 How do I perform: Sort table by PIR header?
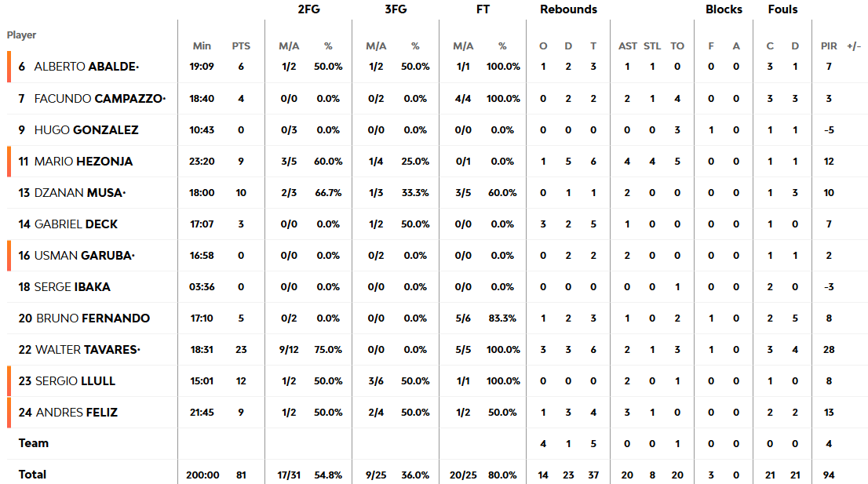tap(829, 46)
